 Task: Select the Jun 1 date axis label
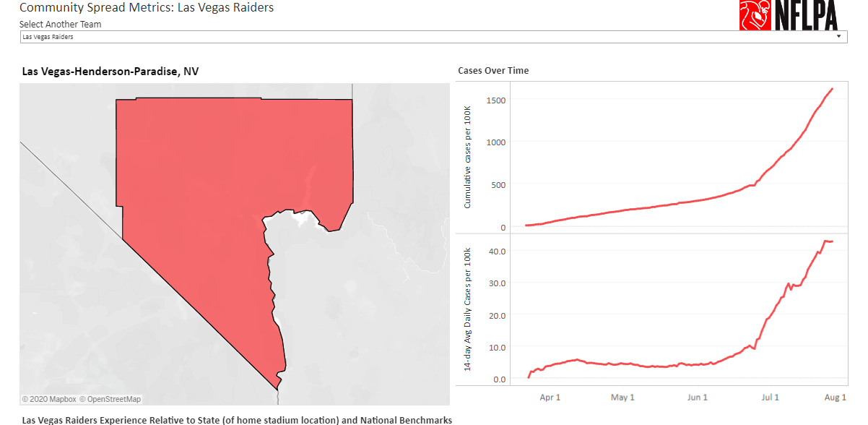pos(698,398)
